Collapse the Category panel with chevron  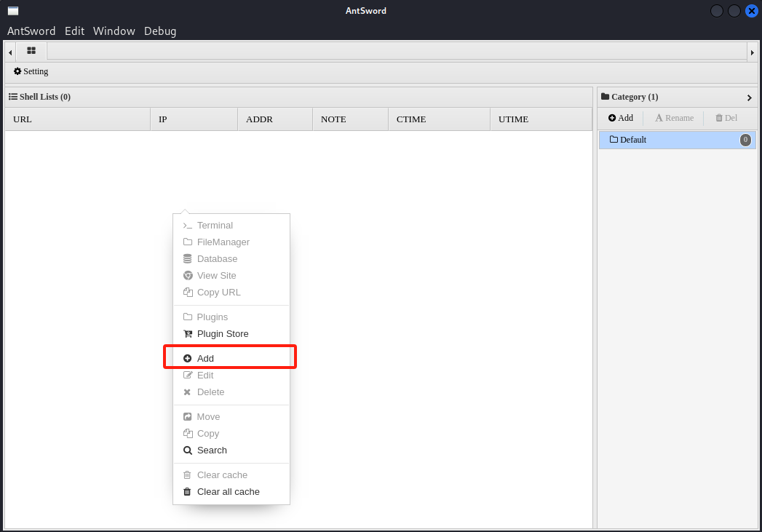749,98
